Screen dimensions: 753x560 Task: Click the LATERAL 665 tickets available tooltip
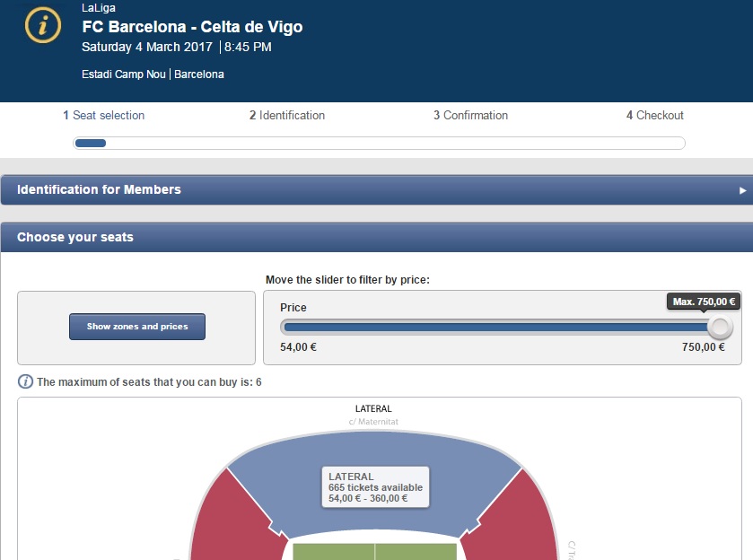click(375, 487)
